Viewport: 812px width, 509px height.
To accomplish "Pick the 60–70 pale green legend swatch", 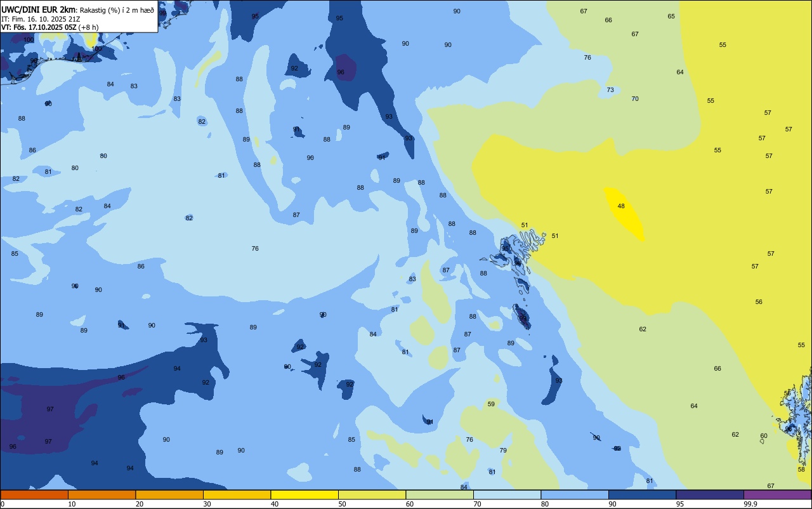I will (x=440, y=494).
